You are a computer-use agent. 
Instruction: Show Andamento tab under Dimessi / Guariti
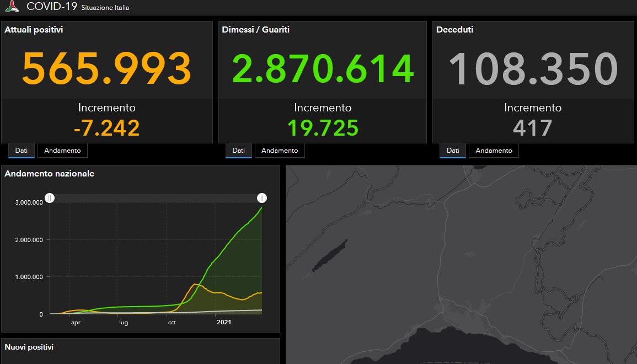click(x=280, y=151)
